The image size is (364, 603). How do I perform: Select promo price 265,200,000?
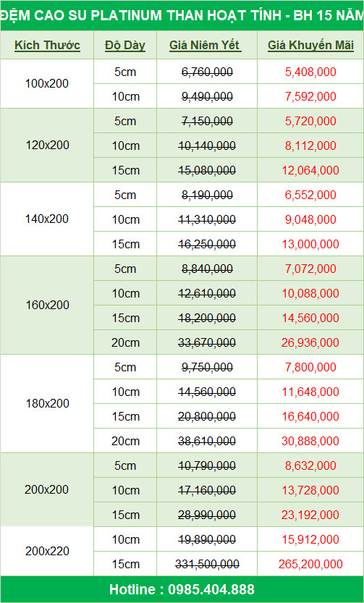point(310,564)
